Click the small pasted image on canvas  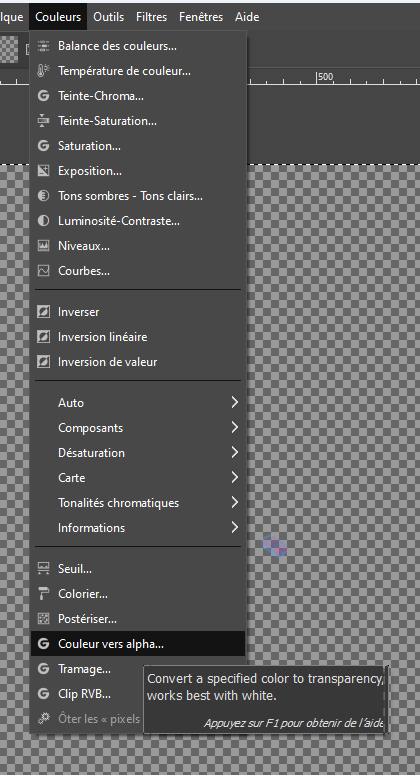coord(274,546)
